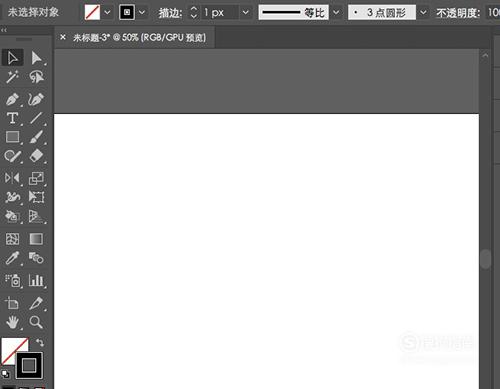
Task: Select the Hand tool
Action: pyautogui.click(x=13, y=322)
